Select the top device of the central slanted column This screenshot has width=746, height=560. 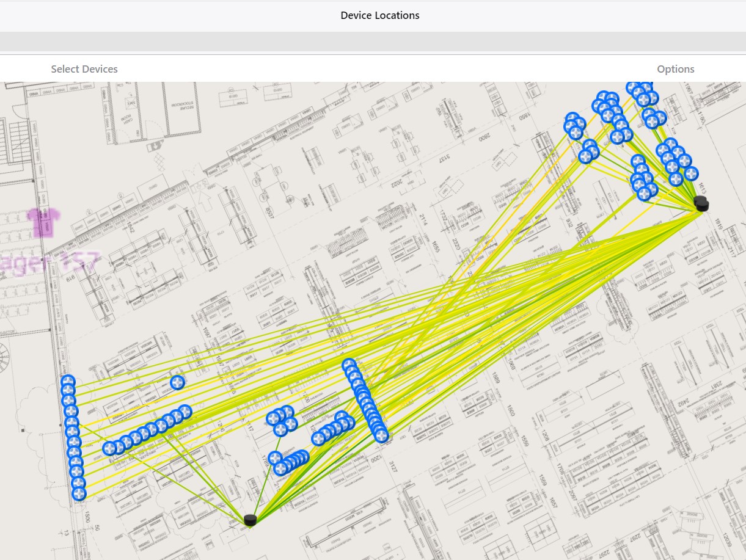click(x=349, y=366)
